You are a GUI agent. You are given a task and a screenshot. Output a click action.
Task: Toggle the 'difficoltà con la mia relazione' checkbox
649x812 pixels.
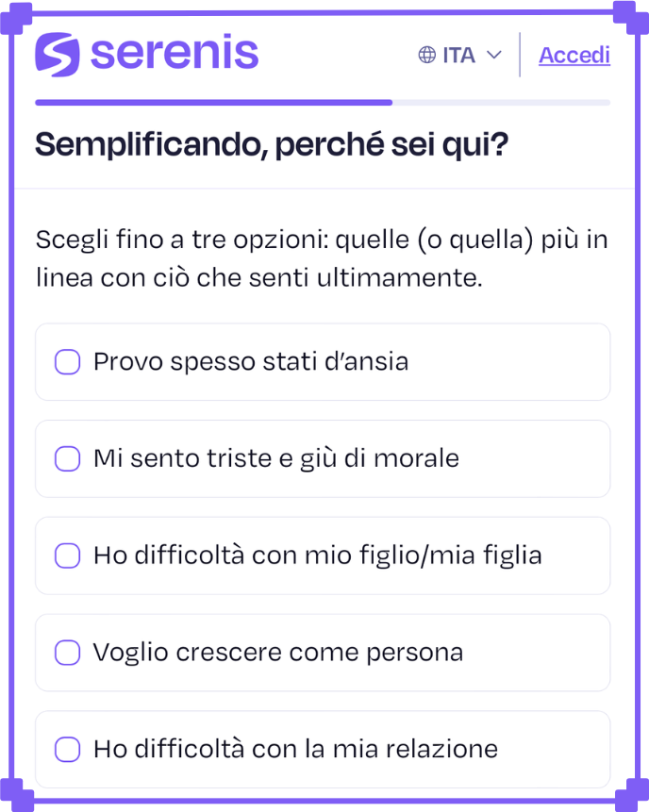(67, 750)
